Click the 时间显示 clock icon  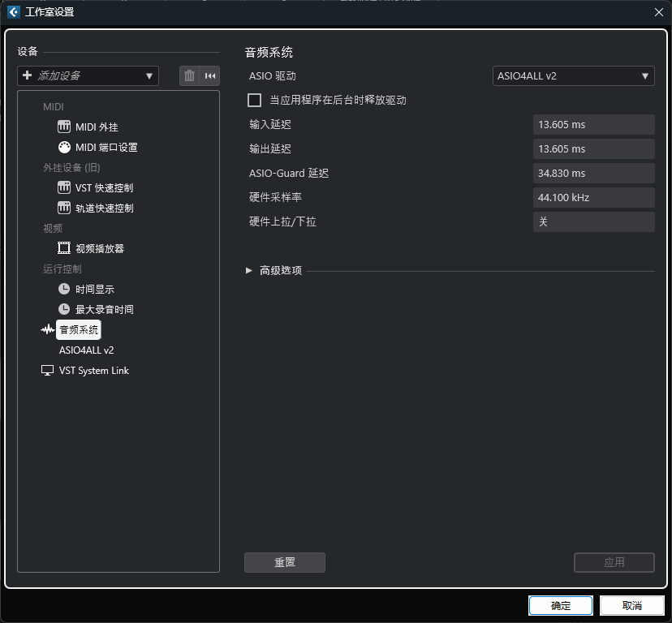[64, 289]
